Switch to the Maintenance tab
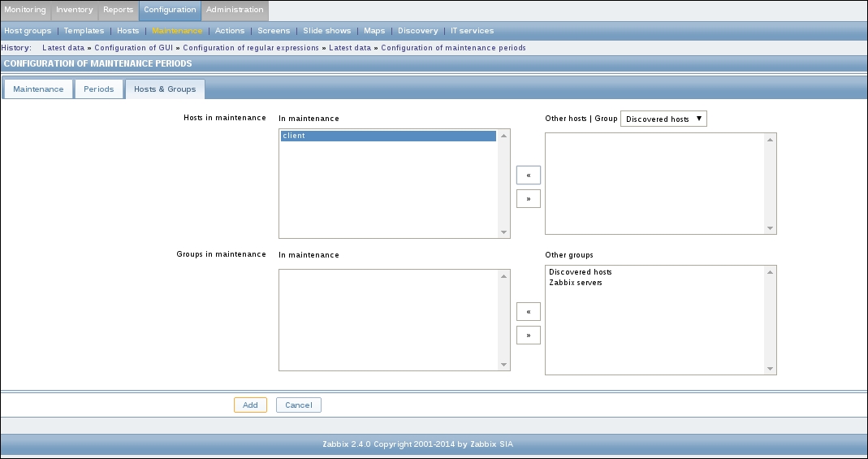This screenshot has width=868, height=459. [38, 89]
